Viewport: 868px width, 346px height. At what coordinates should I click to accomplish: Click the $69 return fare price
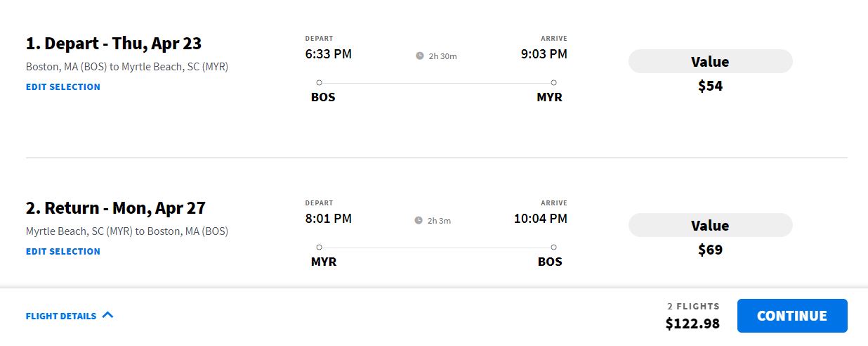[710, 250]
